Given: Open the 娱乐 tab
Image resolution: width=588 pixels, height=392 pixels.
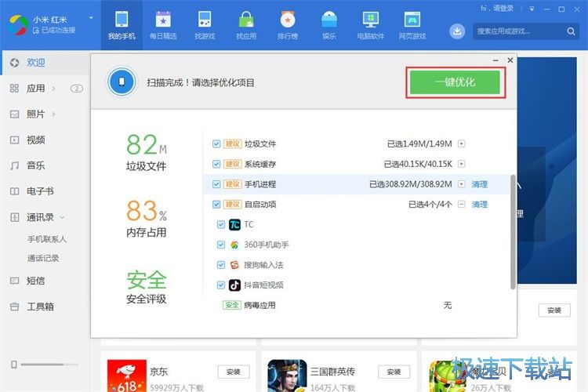Looking at the screenshot, I should pyautogui.click(x=328, y=25).
